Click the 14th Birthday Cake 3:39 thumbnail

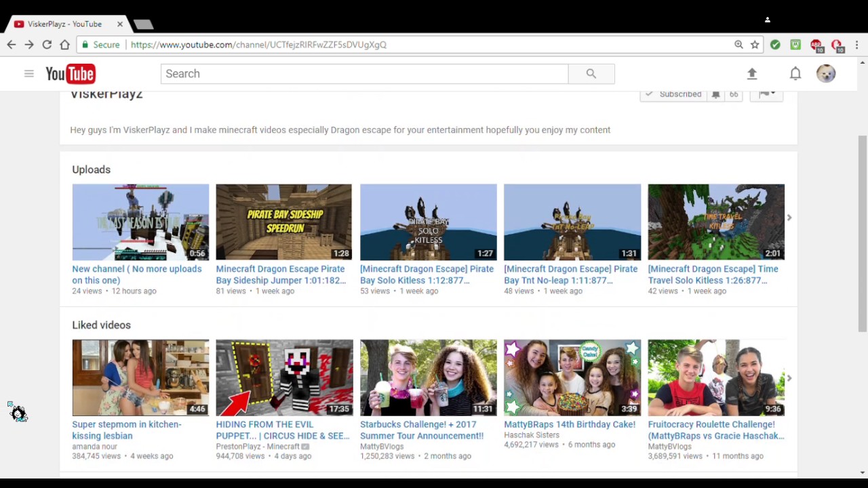[572, 378]
